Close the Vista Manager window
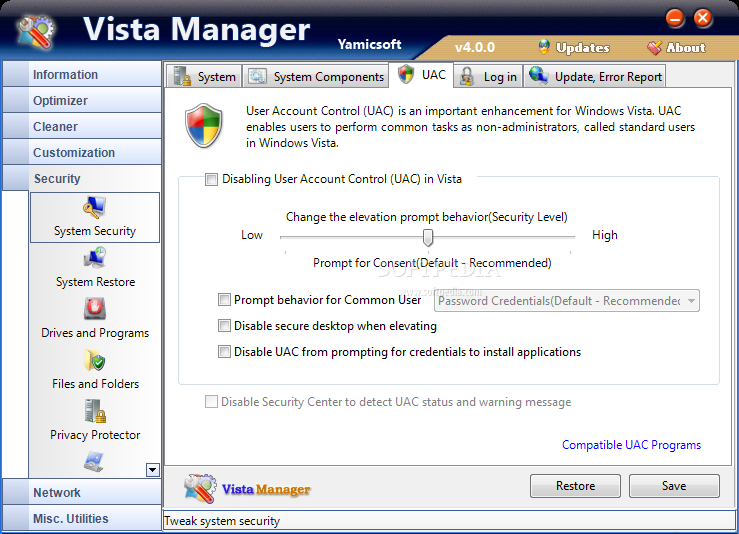Viewport: 739px width, 534px height. point(703,18)
